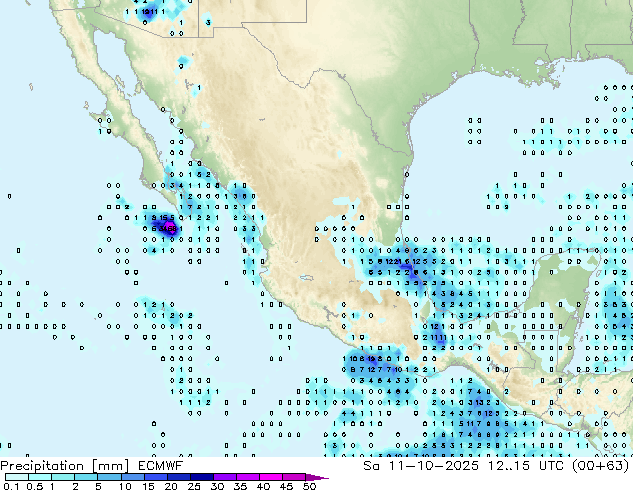
Task: Click the legend value '0.1'
Action: tap(11, 486)
